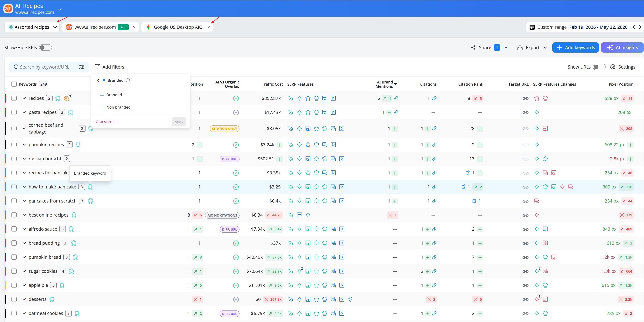Check the oatmeal cookies row checkbox
The height and width of the screenshot is (322, 644).
tap(14, 313)
